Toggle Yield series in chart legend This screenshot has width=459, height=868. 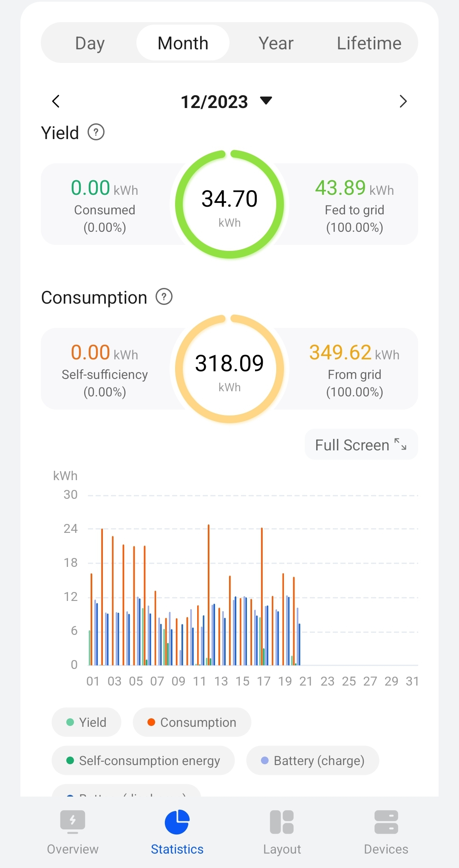point(87,722)
